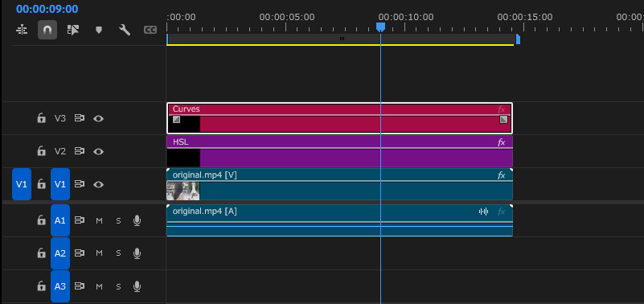644x304 pixels.
Task: Solo track A1 with the S button
Action: point(118,221)
